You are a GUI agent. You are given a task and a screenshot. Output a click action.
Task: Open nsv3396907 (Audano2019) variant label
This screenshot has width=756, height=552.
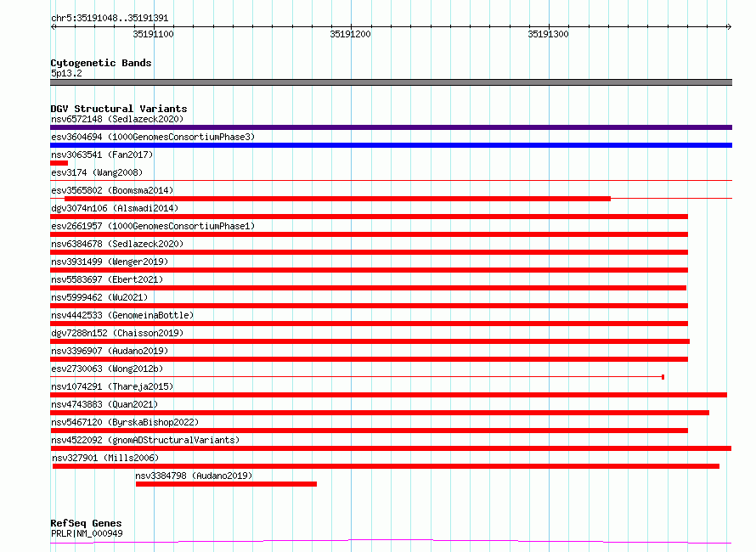click(110, 351)
